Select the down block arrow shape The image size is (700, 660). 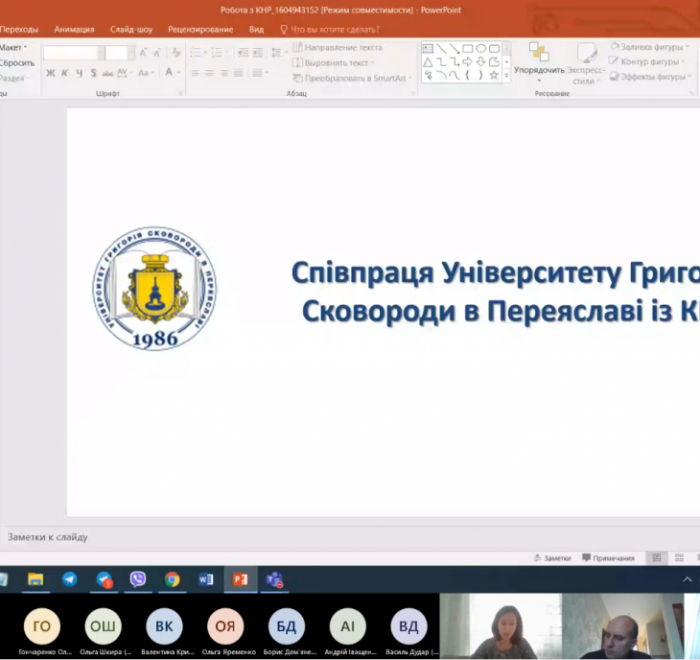[481, 62]
